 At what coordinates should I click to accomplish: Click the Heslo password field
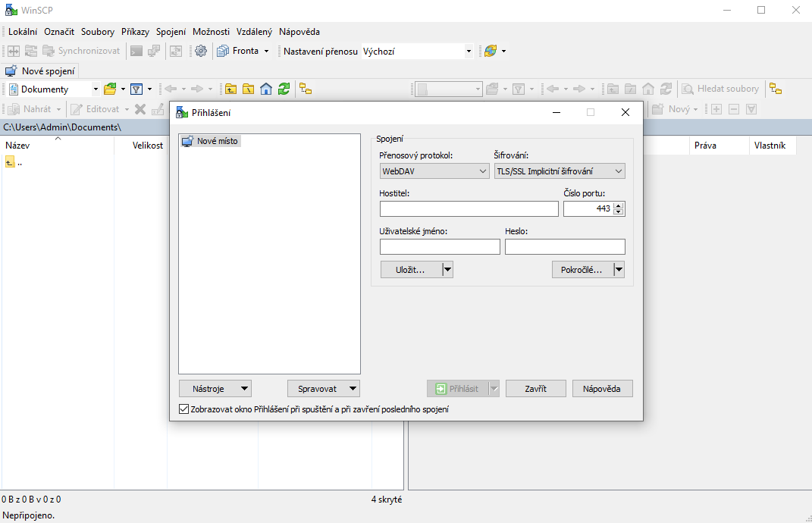565,246
